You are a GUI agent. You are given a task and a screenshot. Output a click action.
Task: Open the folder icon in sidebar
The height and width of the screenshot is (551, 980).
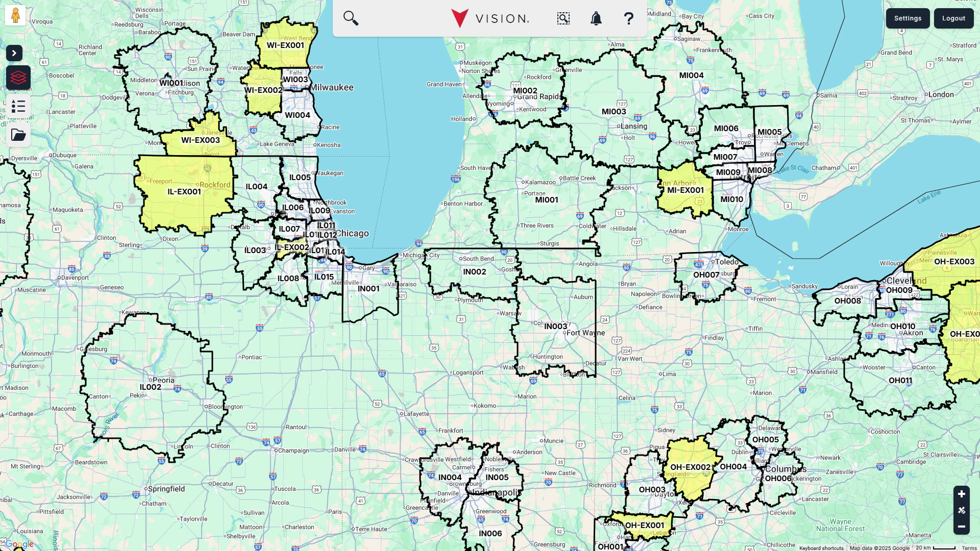18,135
